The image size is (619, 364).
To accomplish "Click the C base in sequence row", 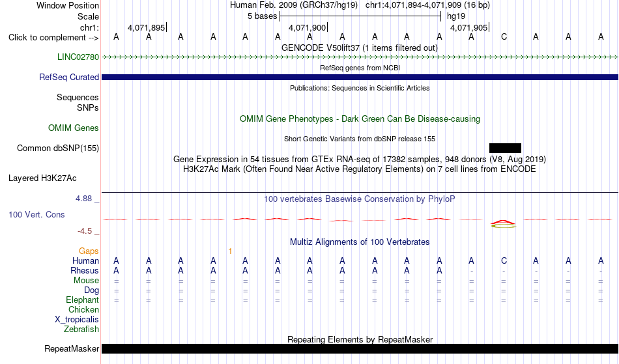I will [504, 37].
